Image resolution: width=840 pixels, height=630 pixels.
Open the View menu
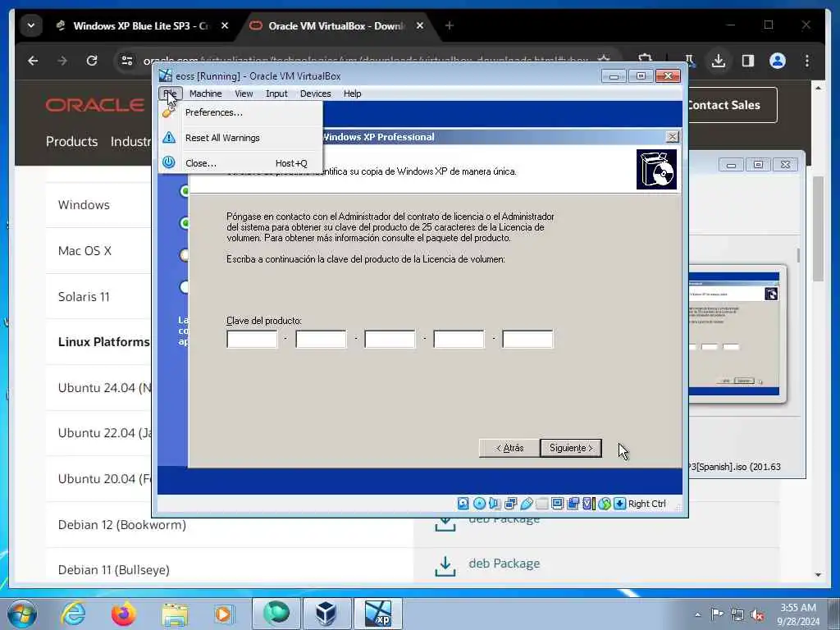244,94
